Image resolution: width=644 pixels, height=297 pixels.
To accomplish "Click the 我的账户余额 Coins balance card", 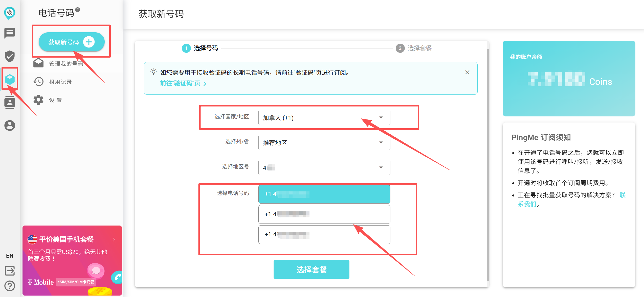I will [569, 79].
